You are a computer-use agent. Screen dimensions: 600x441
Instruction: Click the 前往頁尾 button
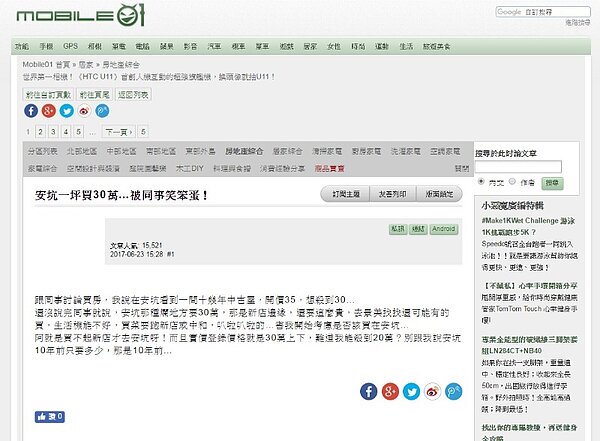(x=95, y=95)
